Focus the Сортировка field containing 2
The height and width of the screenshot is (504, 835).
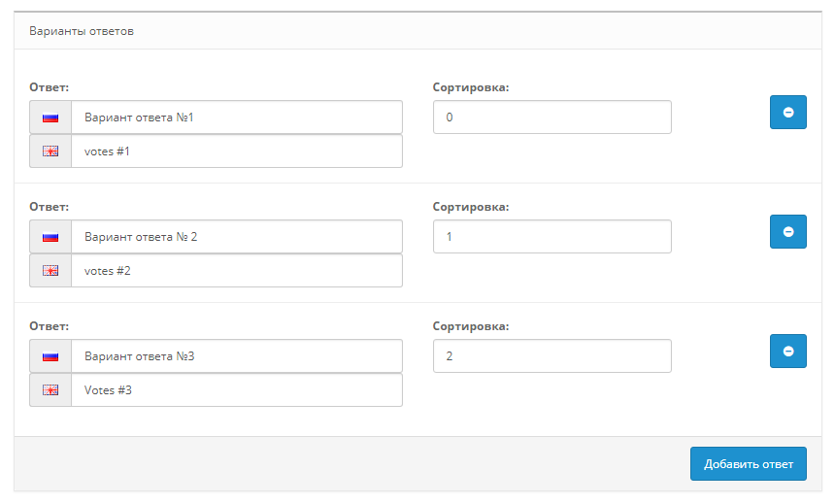551,356
